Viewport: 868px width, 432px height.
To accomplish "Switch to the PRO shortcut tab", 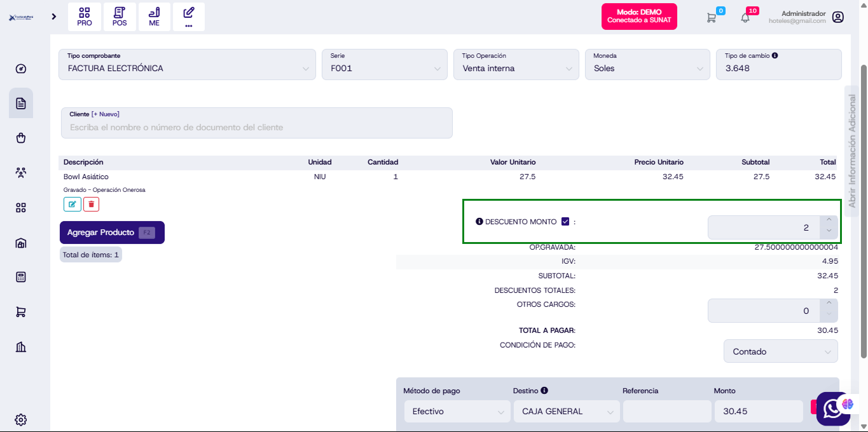I will [x=85, y=17].
